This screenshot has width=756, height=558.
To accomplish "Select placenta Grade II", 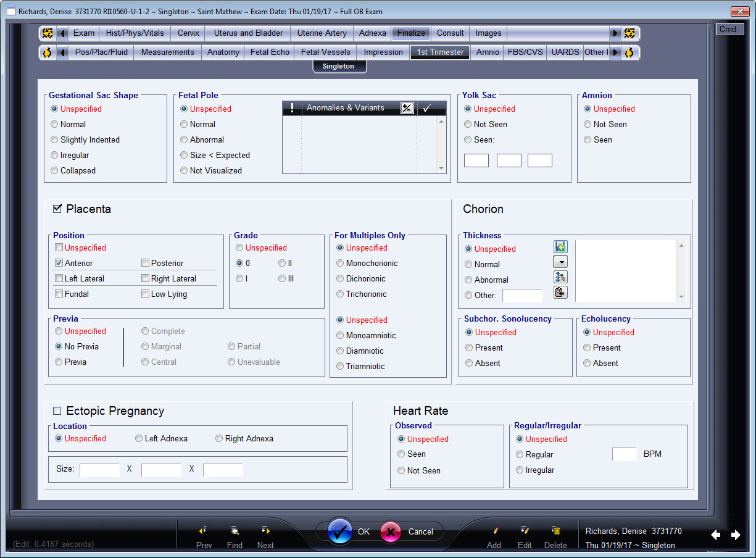I will click(x=282, y=263).
